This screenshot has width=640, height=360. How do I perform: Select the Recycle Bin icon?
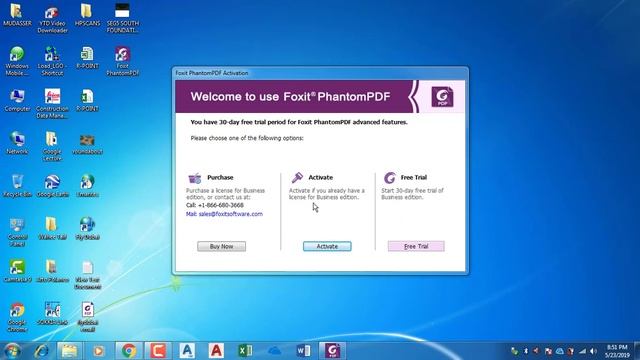[x=17, y=186]
